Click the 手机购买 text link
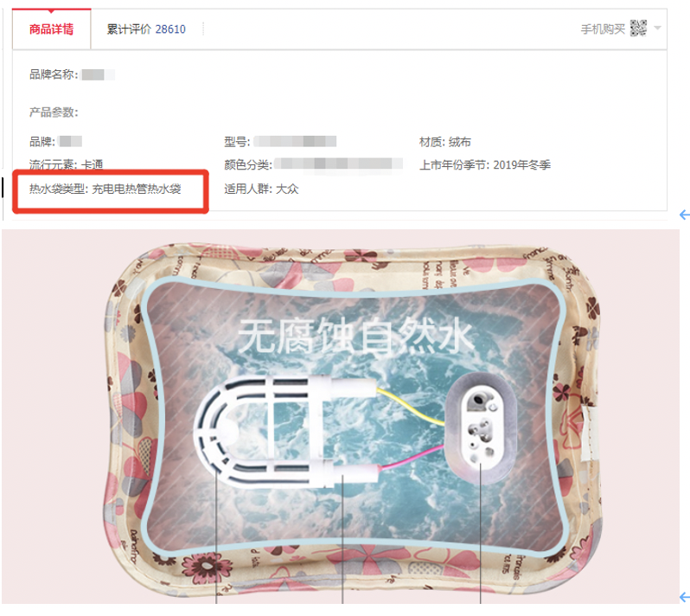 pos(603,29)
